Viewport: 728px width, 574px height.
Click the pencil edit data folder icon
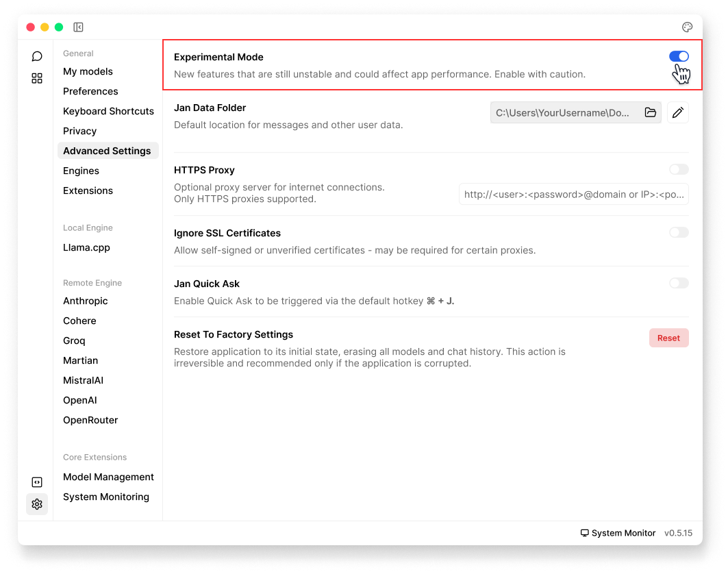pos(677,113)
